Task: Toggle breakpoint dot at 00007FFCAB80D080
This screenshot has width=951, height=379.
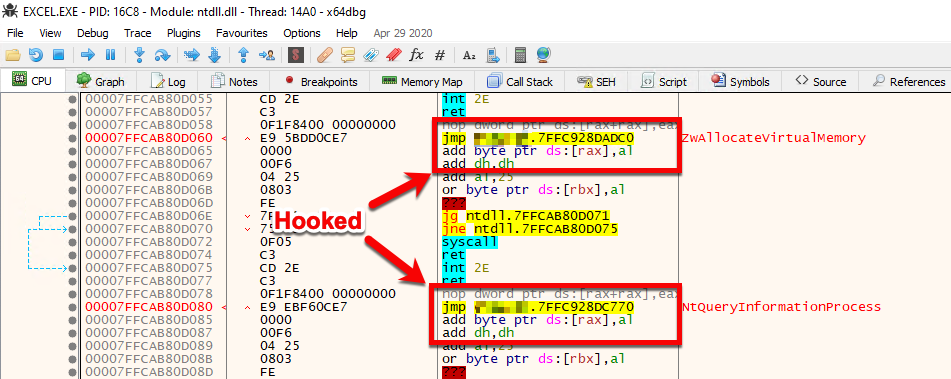Action: coord(72,307)
